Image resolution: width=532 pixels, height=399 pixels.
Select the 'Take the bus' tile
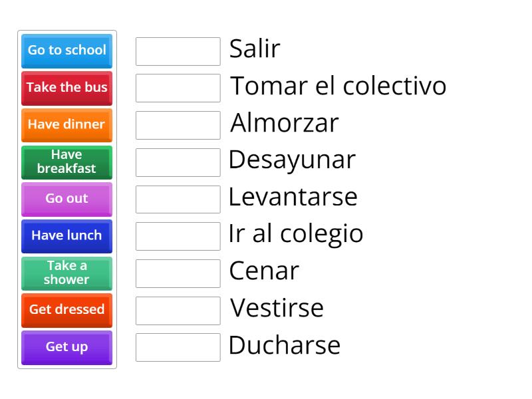66,88
